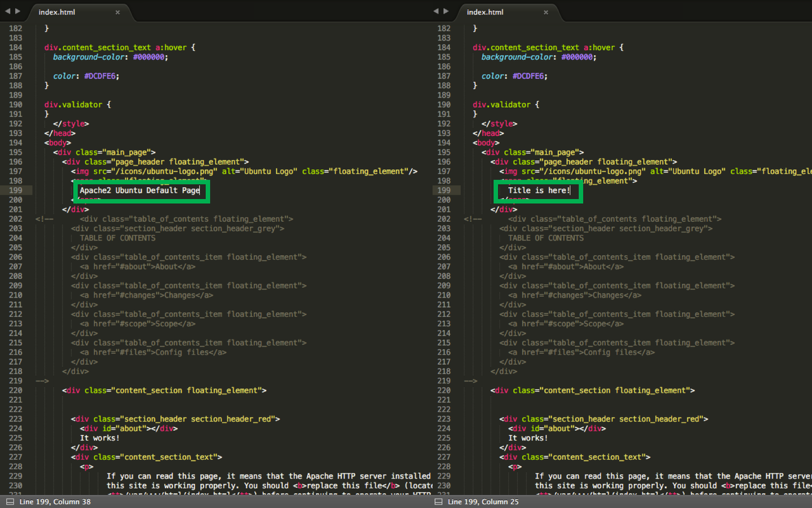The width and height of the screenshot is (812, 508).
Task: Place cursor in "Title is here!" text
Action: (x=539, y=191)
